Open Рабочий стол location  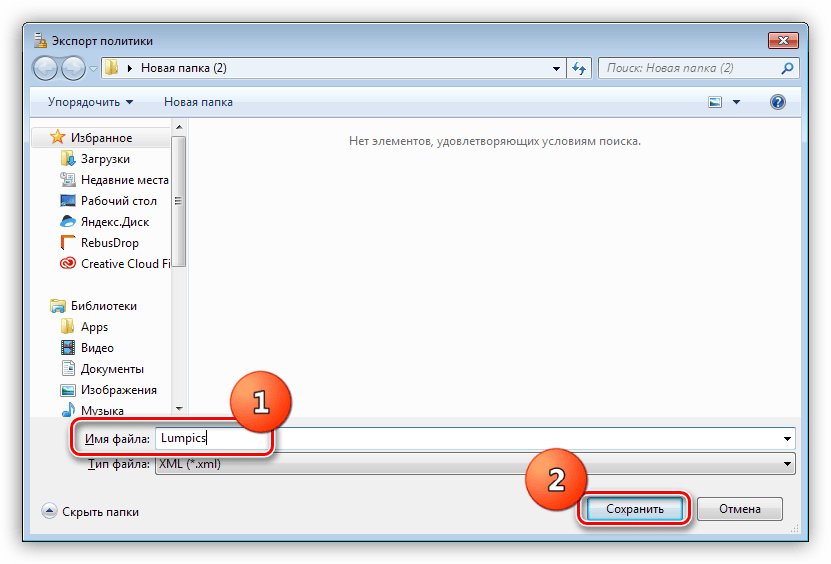click(118, 201)
